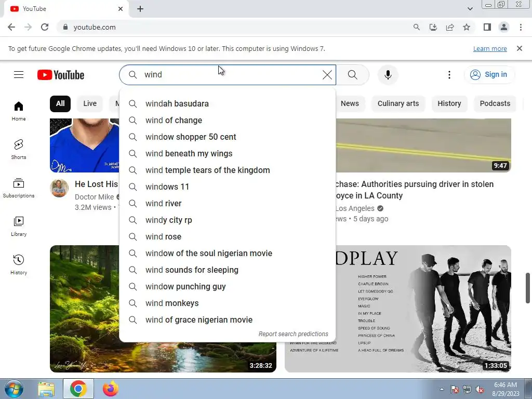Image resolution: width=532 pixels, height=399 pixels.
Task: Bookmark this page with star
Action: tap(467, 27)
